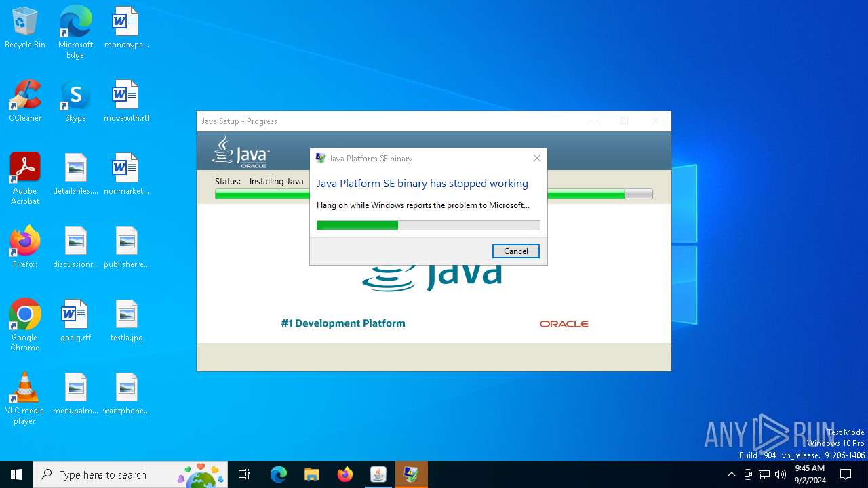Screen dimensions: 868x488
Task: Open the notification center
Action: click(x=846, y=474)
